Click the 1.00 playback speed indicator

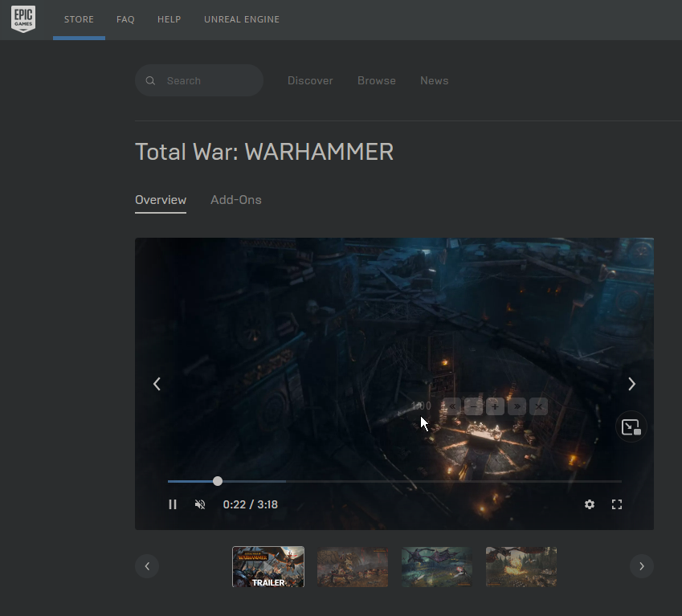421,406
